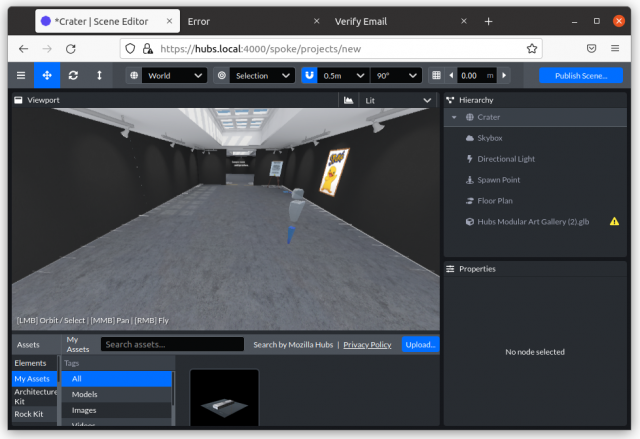This screenshot has height=439, width=640.
Task: Select the Rotate tool
Action: [73, 75]
